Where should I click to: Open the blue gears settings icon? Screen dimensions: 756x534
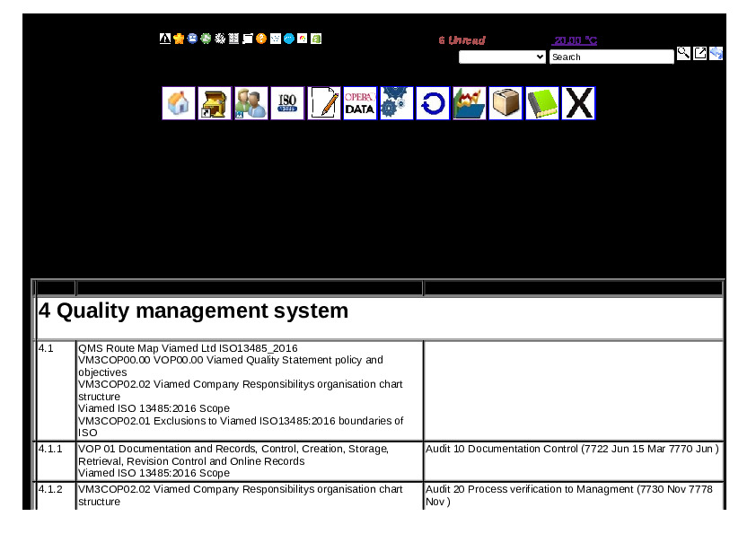[x=396, y=103]
